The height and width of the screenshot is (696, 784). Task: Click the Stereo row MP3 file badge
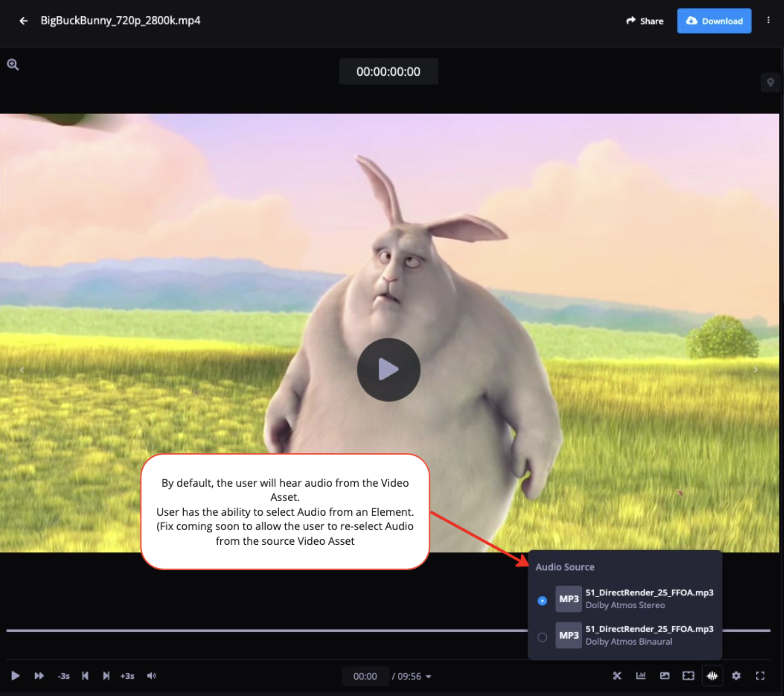pyautogui.click(x=568, y=599)
